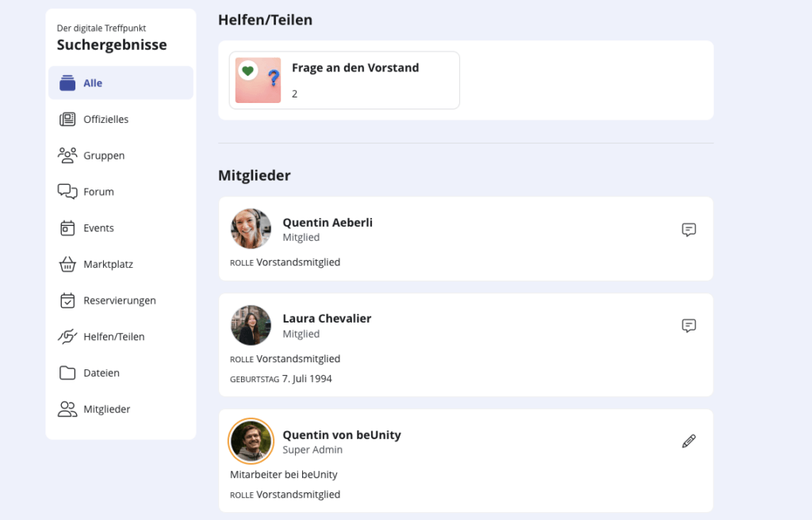Message Quentin Aeberli via chat icon
This screenshot has width=812, height=520.
689,230
